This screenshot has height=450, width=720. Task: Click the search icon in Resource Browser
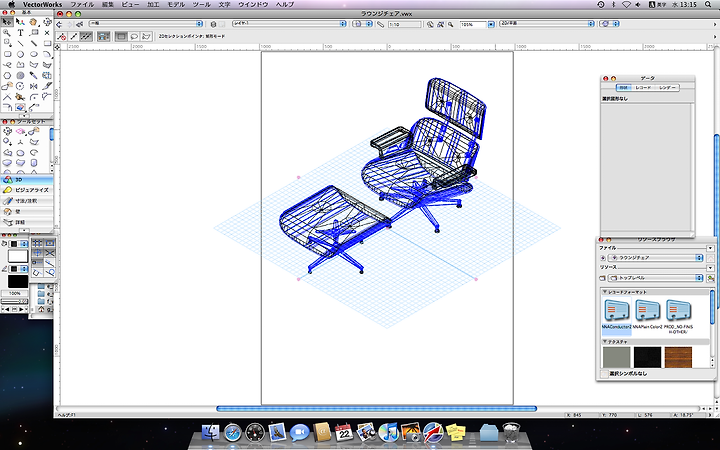(710, 278)
